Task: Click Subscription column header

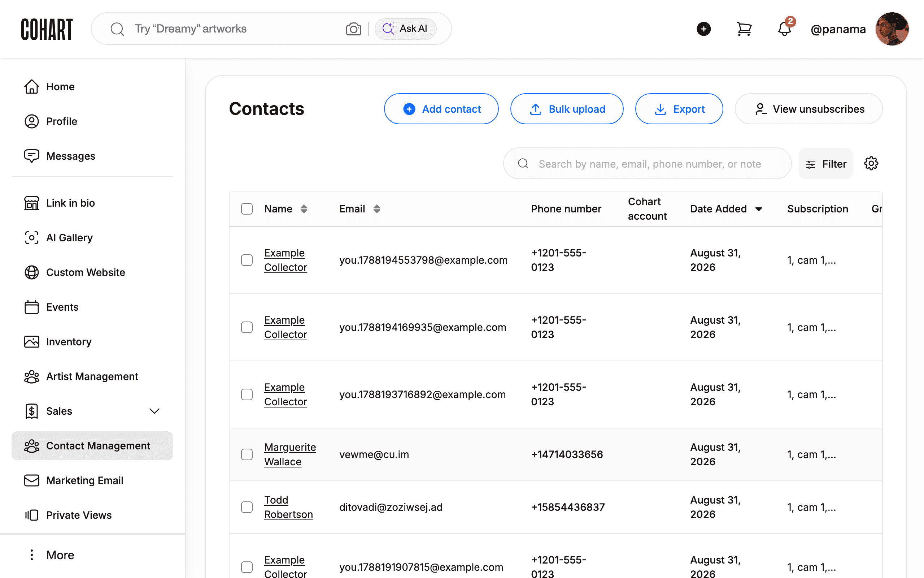Action: [818, 209]
